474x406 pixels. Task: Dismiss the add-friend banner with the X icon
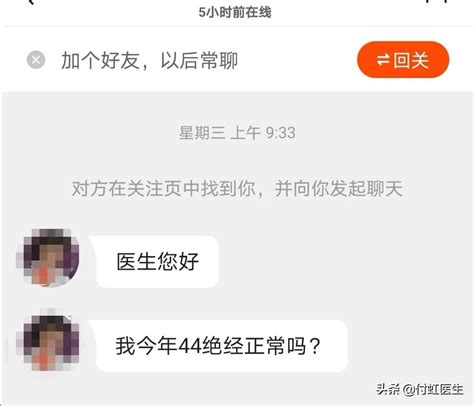[36, 60]
